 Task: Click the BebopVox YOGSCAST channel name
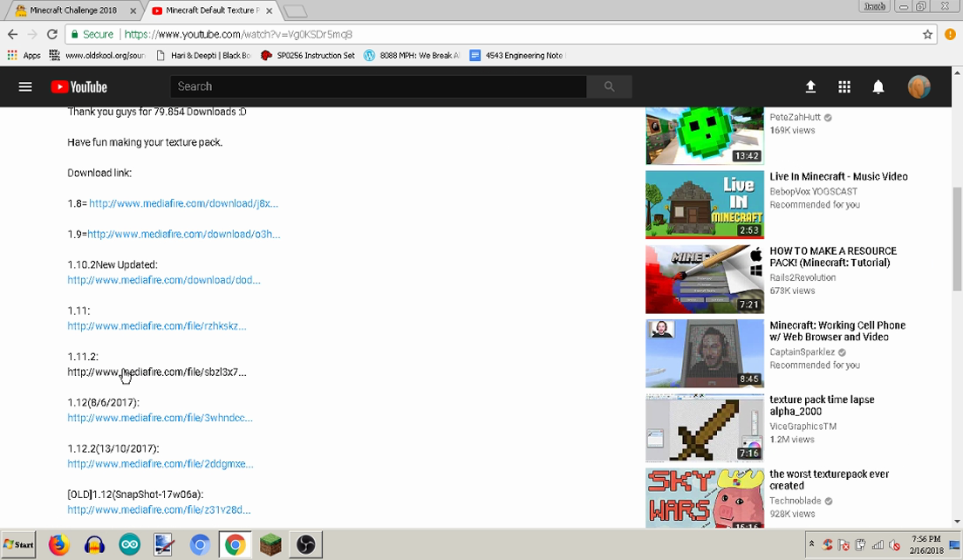(x=813, y=192)
